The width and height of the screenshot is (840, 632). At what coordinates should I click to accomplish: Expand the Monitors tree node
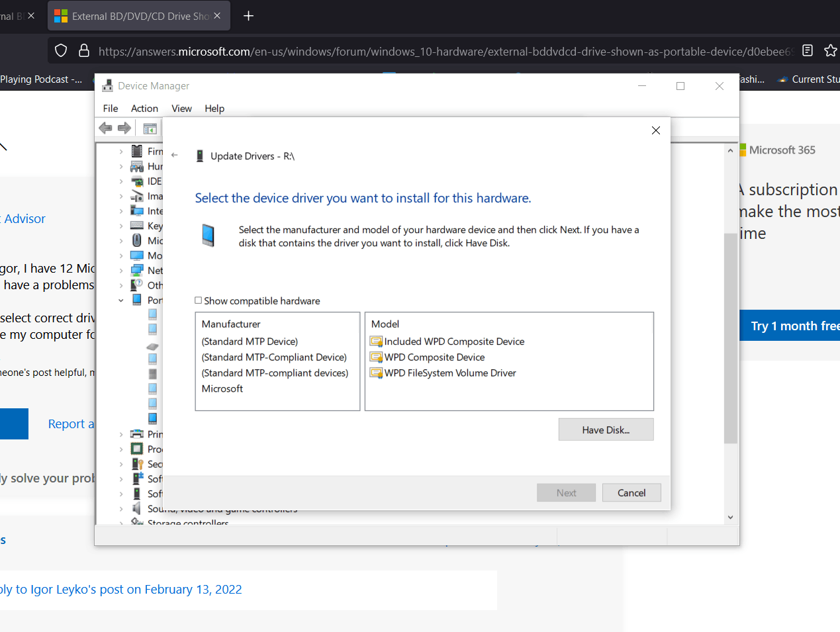click(x=121, y=255)
